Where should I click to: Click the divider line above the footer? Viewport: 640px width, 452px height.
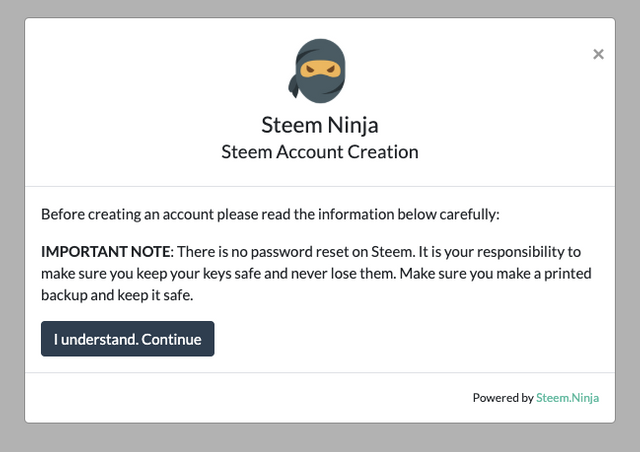click(x=320, y=372)
